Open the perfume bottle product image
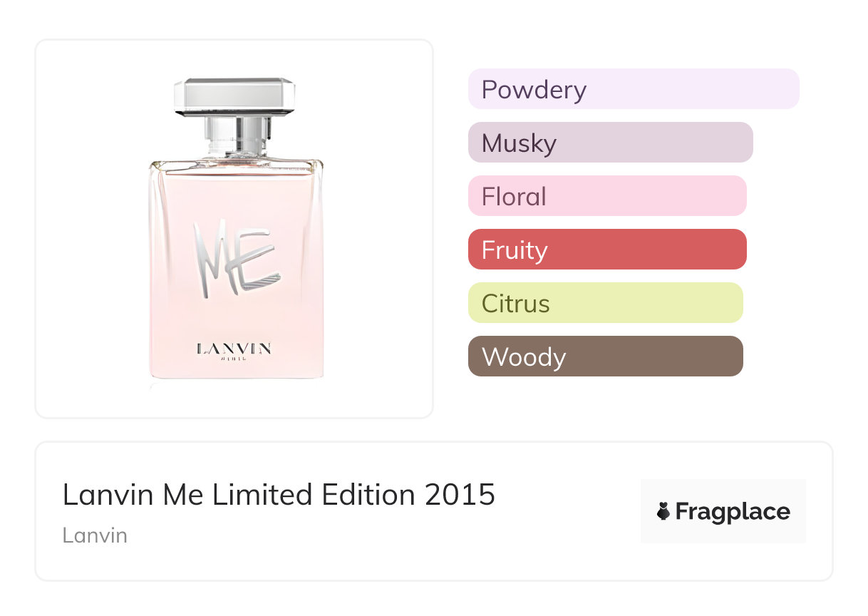 click(234, 228)
